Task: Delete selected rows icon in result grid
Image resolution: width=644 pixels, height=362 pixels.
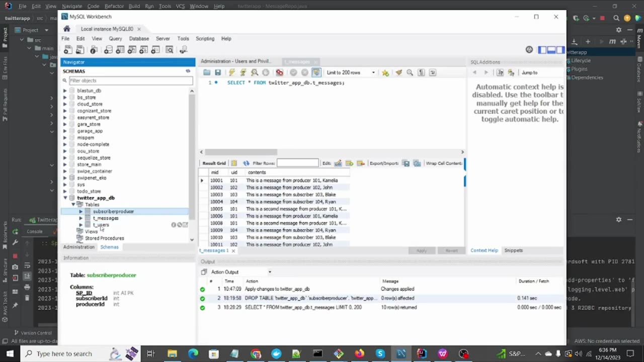Action: (360, 163)
